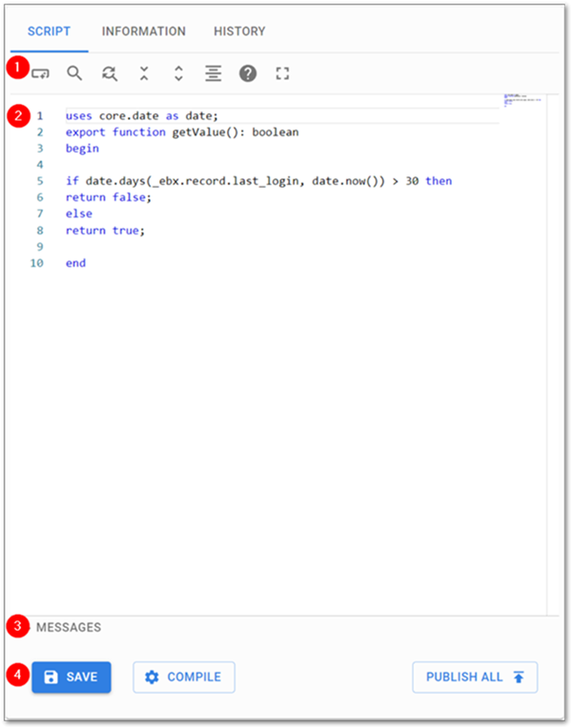Toggle word wrap icon in editor toolbar
The width and height of the screenshot is (572, 728).
point(40,73)
